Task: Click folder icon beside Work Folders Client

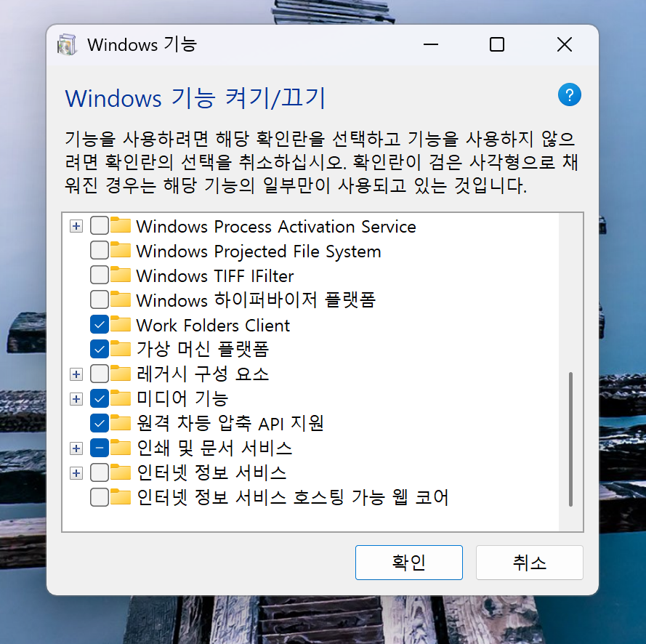Action: pos(120,325)
